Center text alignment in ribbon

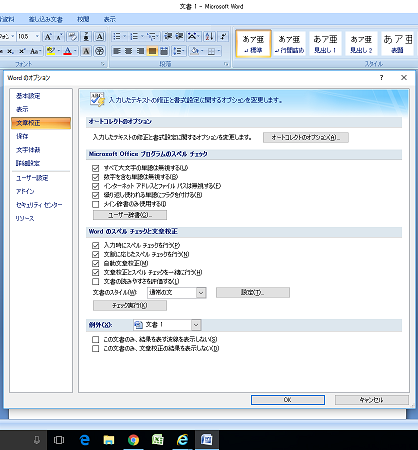click(x=129, y=51)
